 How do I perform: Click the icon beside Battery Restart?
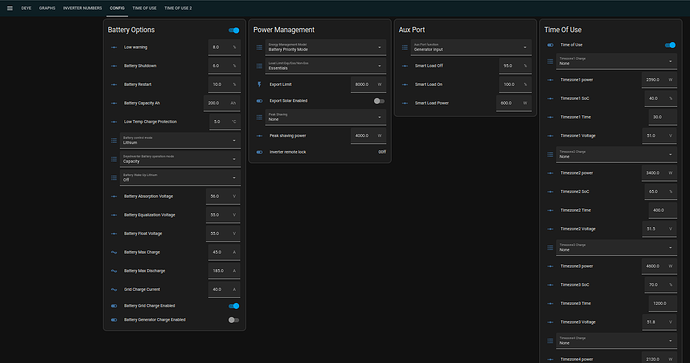[x=114, y=84]
